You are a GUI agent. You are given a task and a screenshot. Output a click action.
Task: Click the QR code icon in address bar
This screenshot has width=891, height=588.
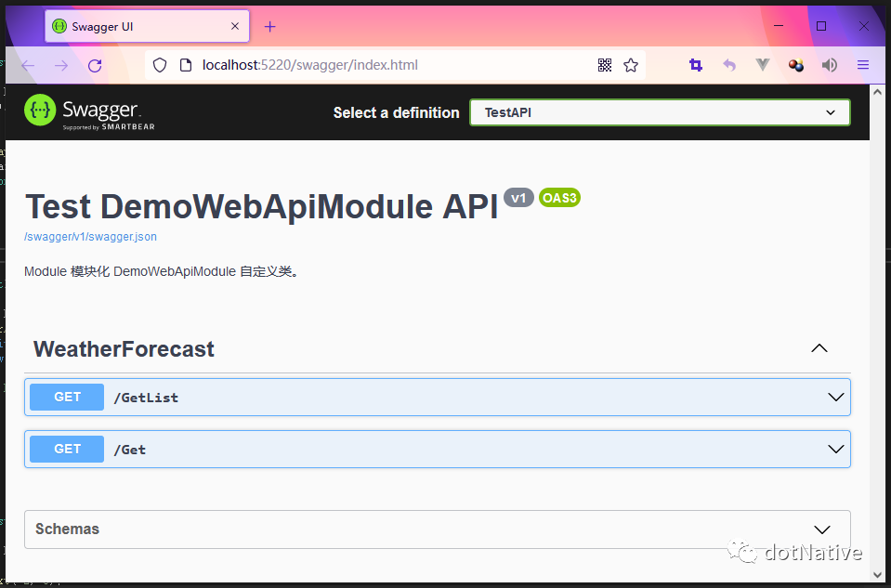tap(605, 65)
